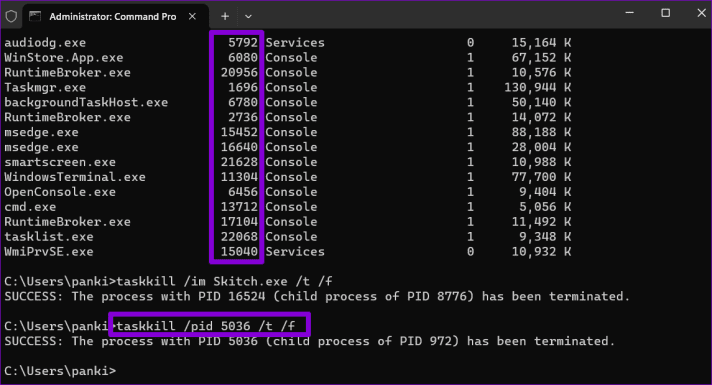Image resolution: width=712 pixels, height=385 pixels.
Task: Click the taskkill /im Skitch.exe command
Action: click(224, 281)
